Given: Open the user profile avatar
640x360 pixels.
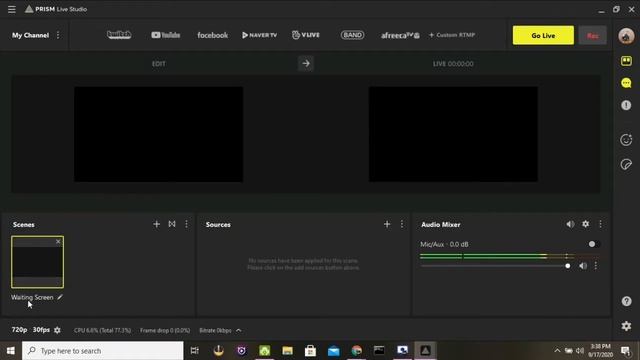Looking at the screenshot, I should pyautogui.click(x=626, y=36).
